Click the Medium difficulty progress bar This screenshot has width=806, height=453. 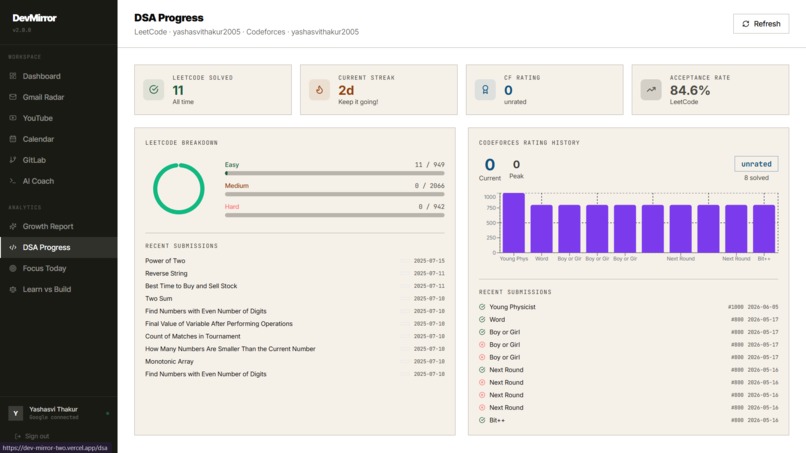pyautogui.click(x=335, y=194)
